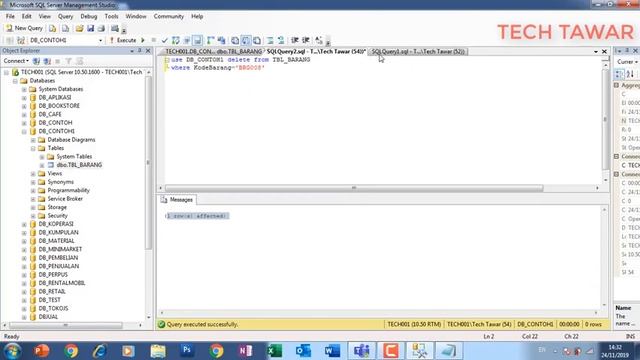640x360 pixels.
Task: Open a file with the Open File icon
Action: (79, 28)
